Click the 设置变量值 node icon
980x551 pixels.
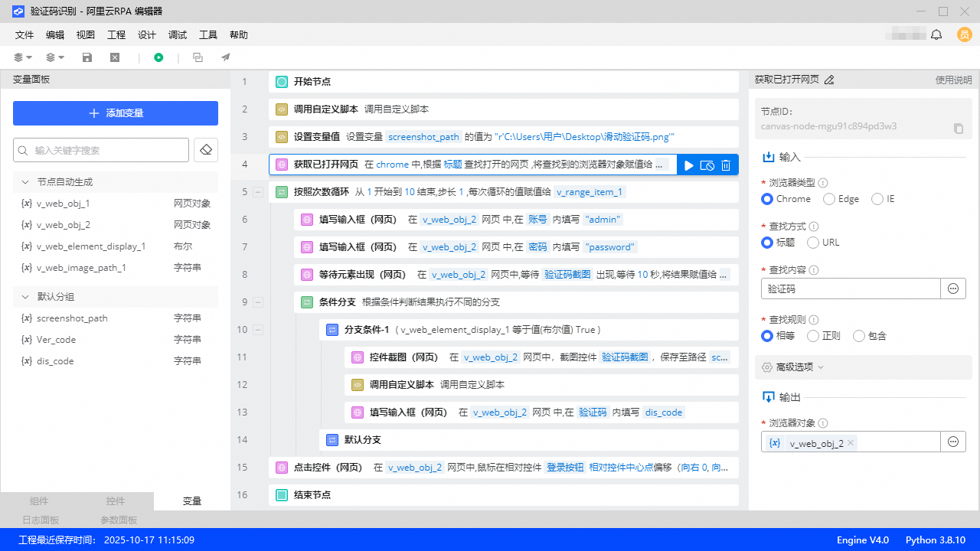[x=281, y=137]
